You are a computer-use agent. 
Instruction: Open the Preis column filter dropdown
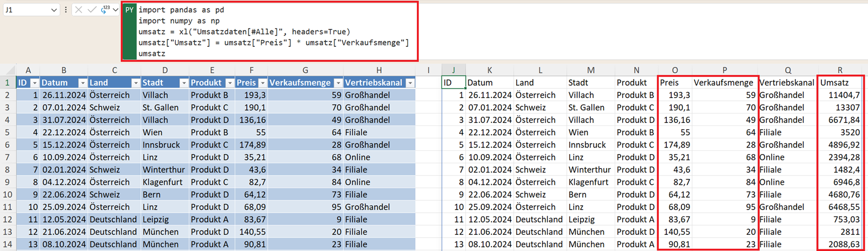coord(262,83)
